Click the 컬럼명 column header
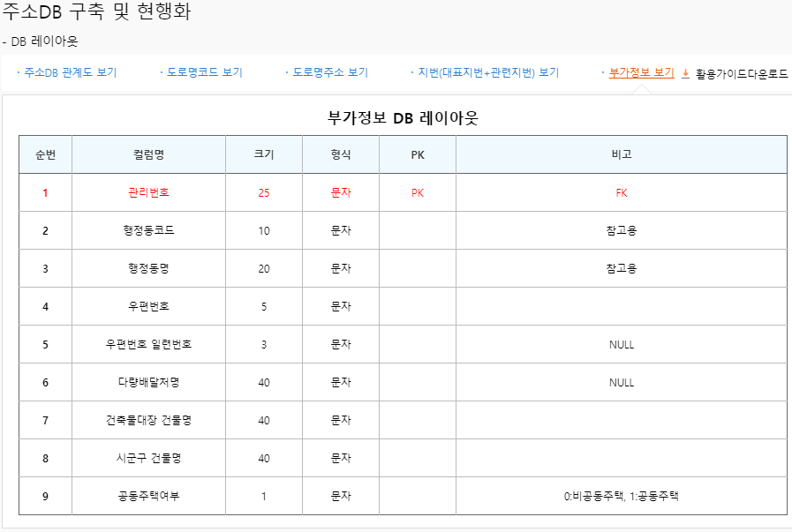 click(x=148, y=154)
